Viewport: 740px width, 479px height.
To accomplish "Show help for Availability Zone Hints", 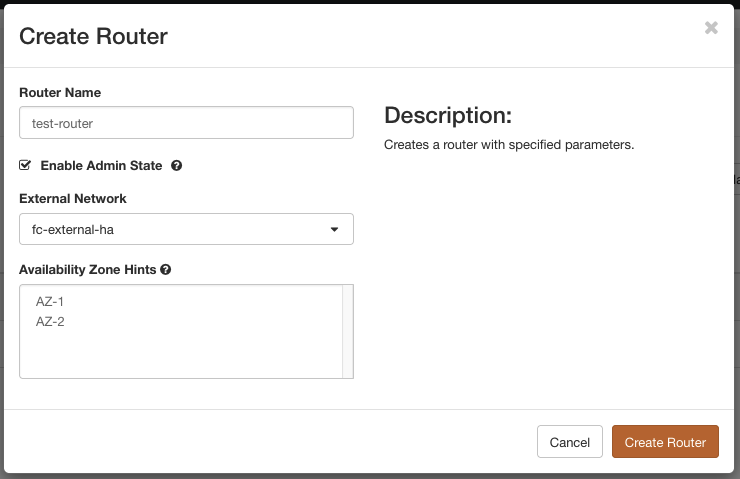I will [165, 270].
